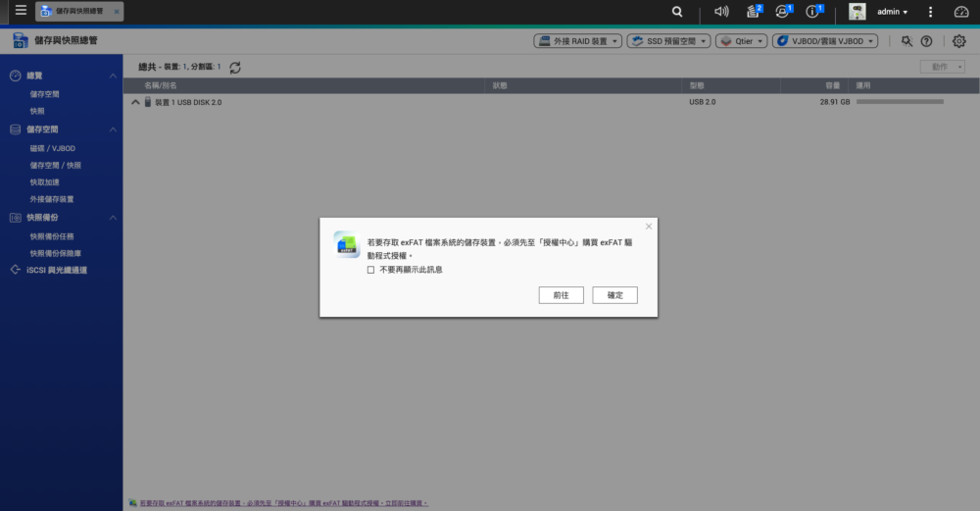The height and width of the screenshot is (511, 980).
Task: Open the Qtier dropdown
Action: (741, 41)
